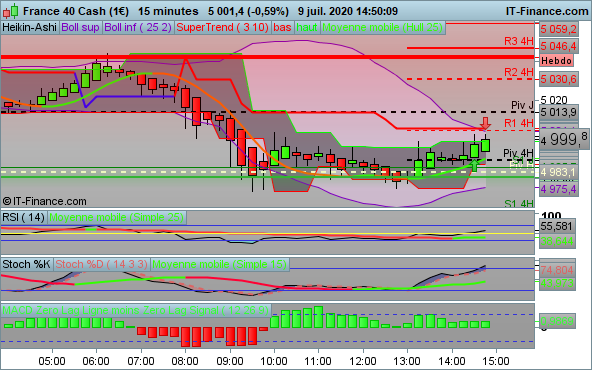Select Moyenne mobile (Simple 15) stochastic label
This screenshot has height=370, width=592.
(x=220, y=264)
